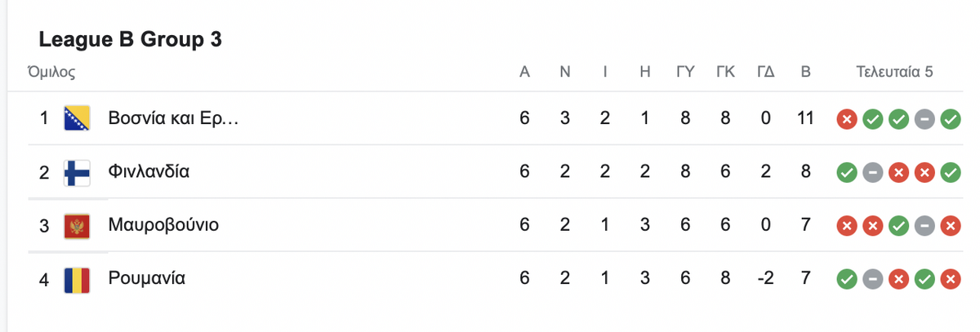Click the Finland flag icon

pyautogui.click(x=77, y=172)
